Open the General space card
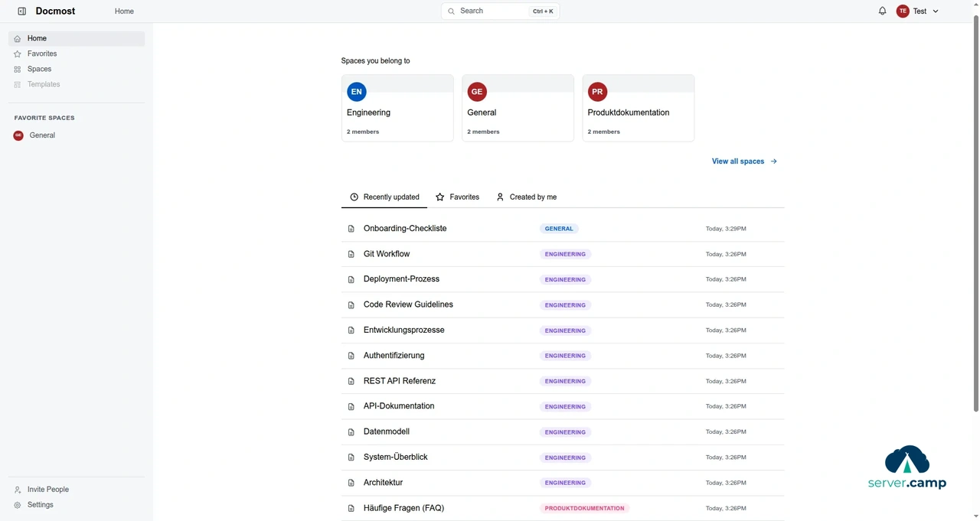The height and width of the screenshot is (521, 980). [x=518, y=108]
